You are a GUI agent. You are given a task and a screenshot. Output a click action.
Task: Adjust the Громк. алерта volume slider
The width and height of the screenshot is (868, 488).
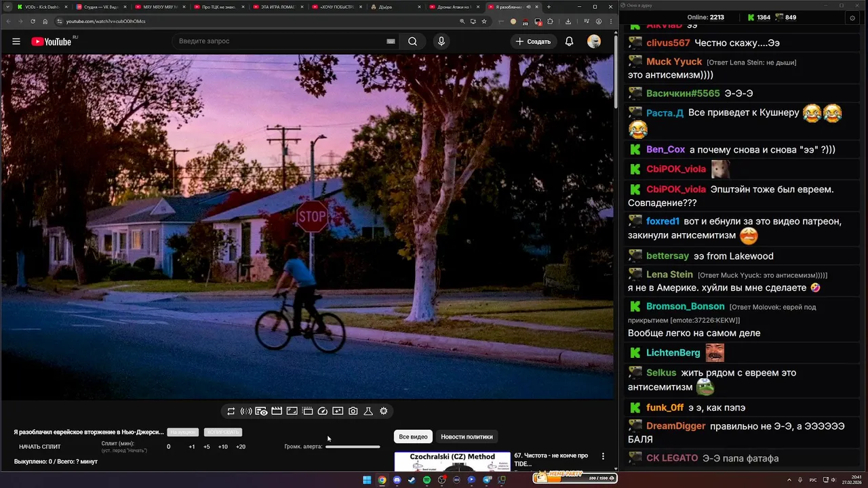353,447
